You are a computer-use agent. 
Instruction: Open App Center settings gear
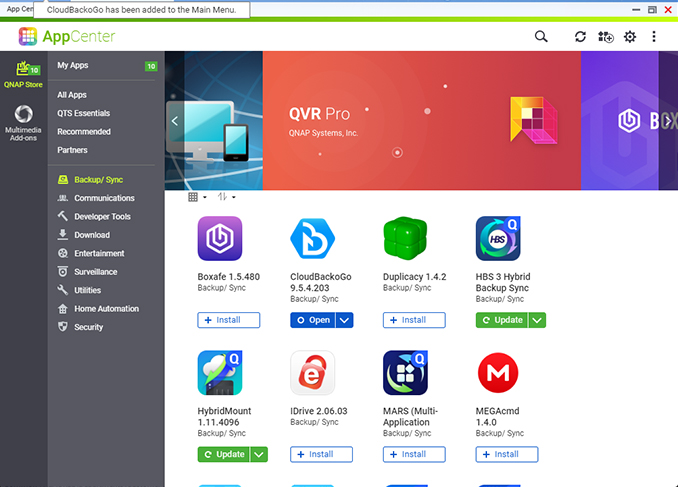pyautogui.click(x=630, y=37)
